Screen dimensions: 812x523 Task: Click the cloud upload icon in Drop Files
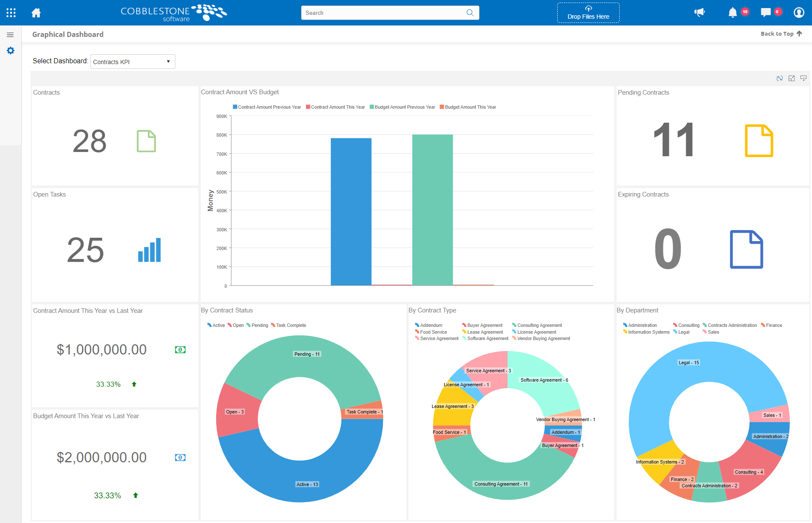click(588, 8)
